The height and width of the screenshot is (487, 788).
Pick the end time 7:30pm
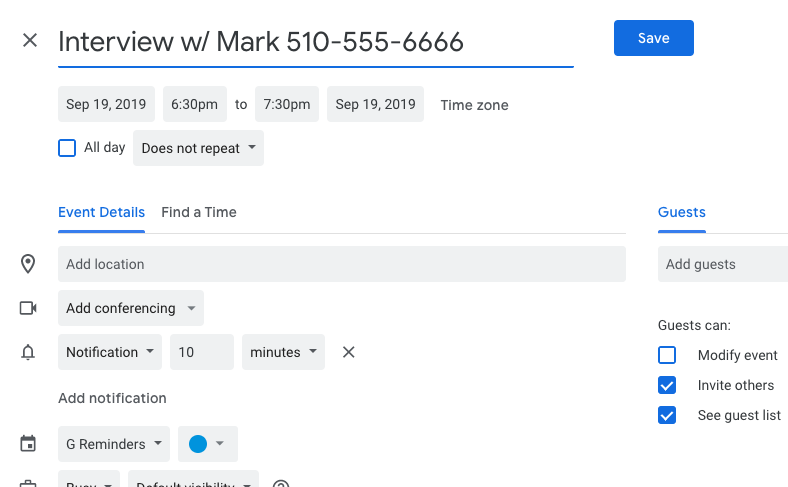(x=287, y=104)
